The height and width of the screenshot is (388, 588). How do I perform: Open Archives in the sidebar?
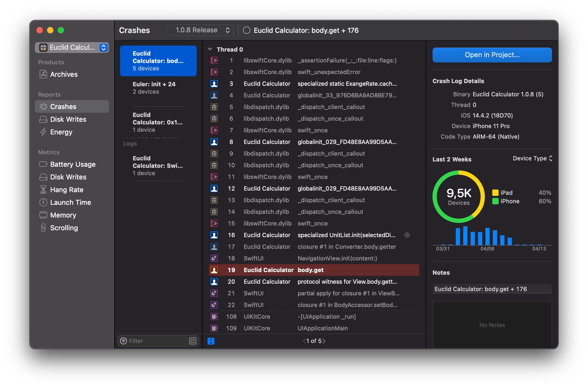tap(72, 74)
